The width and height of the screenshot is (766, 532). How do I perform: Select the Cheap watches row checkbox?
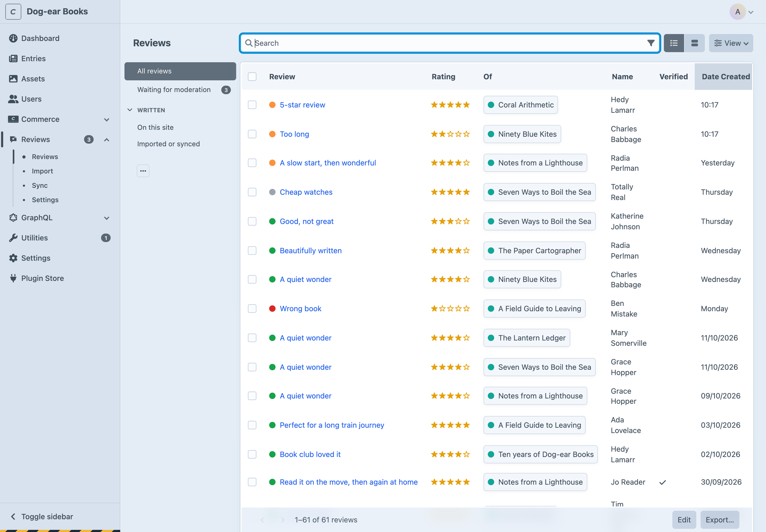coord(252,192)
